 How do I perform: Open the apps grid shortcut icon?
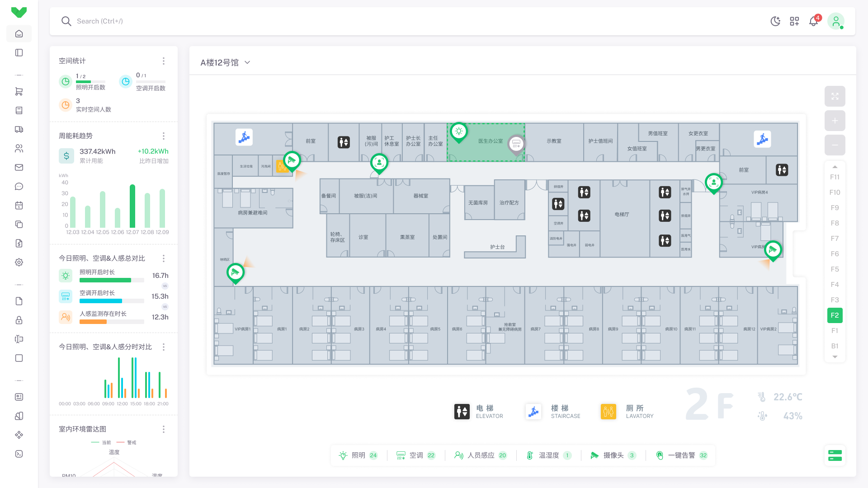click(794, 21)
